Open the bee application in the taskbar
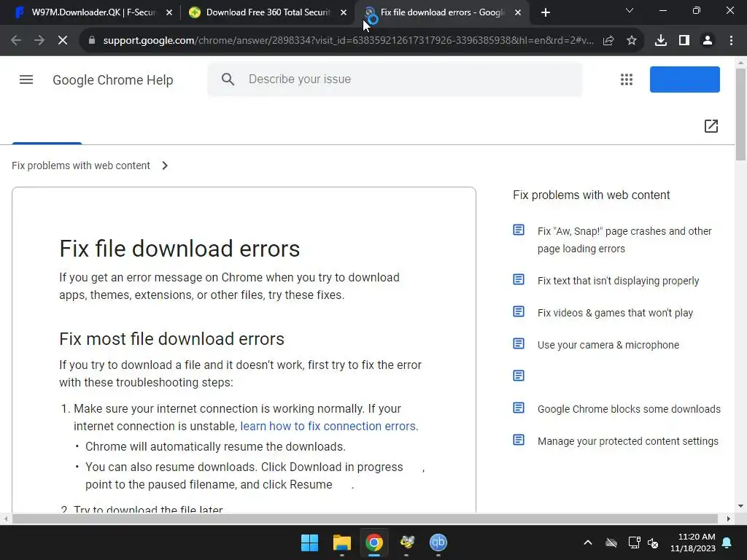This screenshot has height=560, width=747. coord(406,542)
